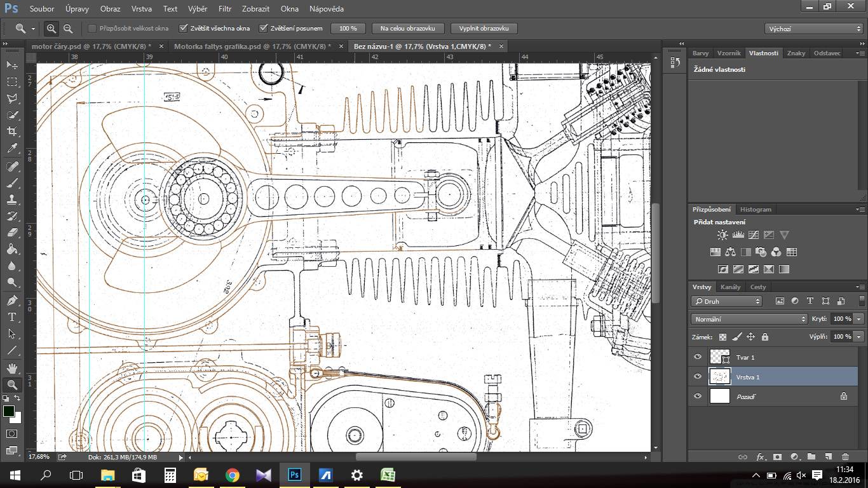Open the Vrstva menu

coord(142,9)
